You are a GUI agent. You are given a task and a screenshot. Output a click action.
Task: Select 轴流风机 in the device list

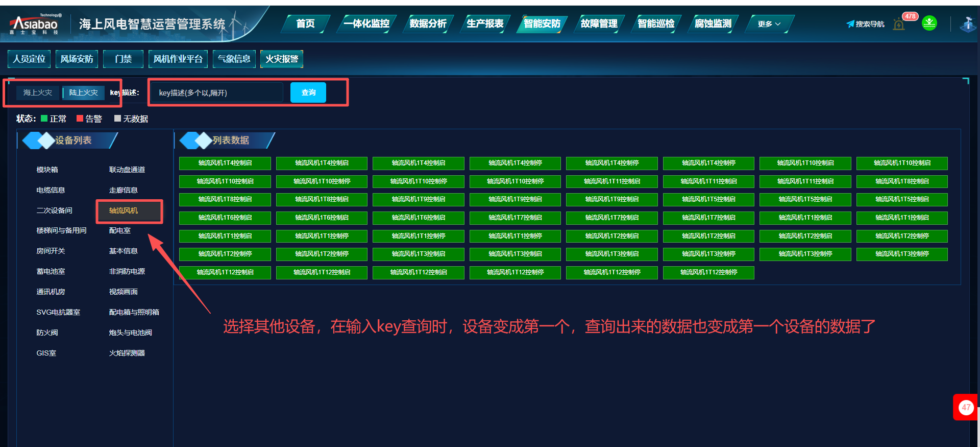click(124, 210)
